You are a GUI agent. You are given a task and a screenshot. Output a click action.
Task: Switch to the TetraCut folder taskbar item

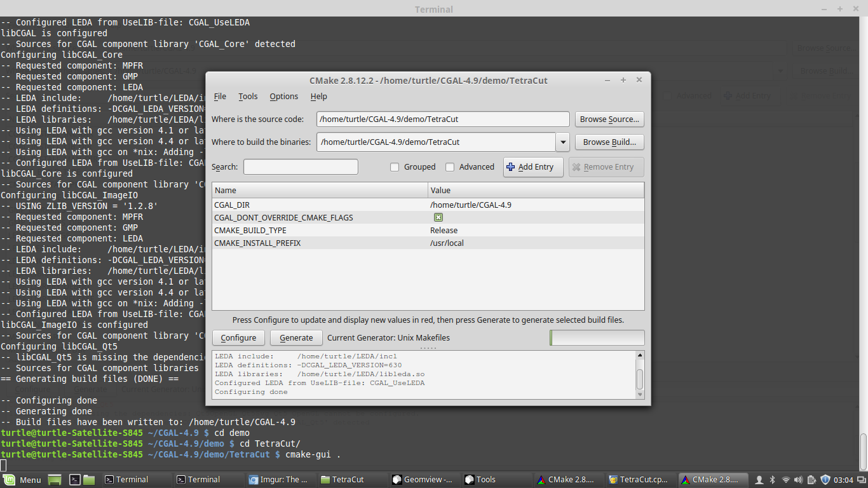click(x=351, y=480)
